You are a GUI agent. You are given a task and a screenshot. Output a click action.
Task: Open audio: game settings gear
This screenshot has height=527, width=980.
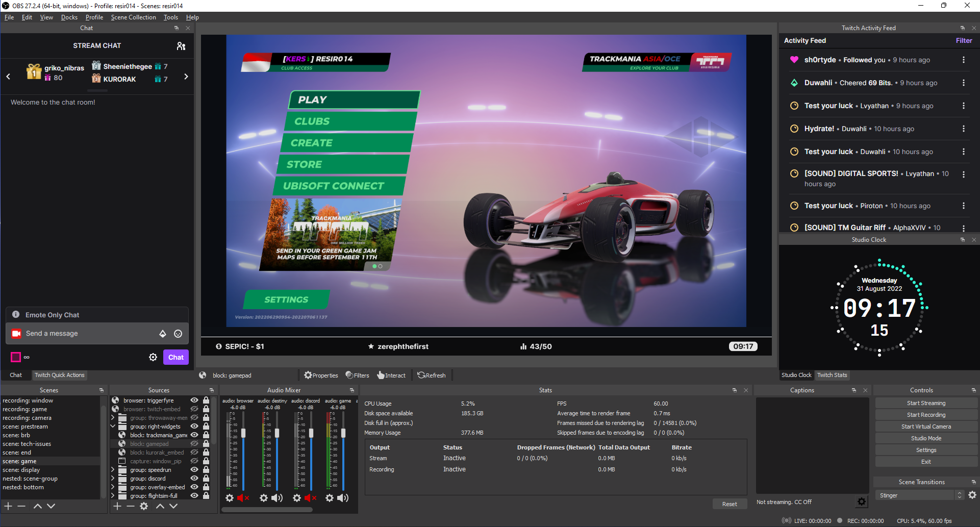330,498
